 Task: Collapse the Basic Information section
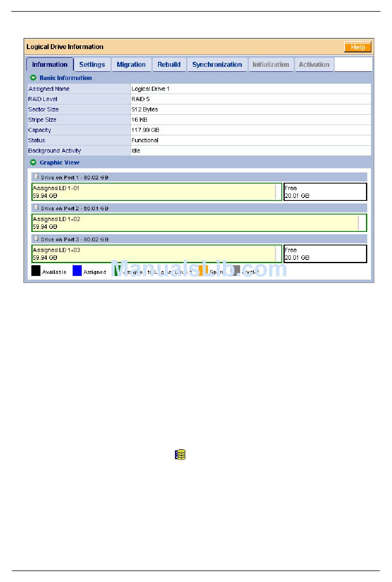[33, 78]
